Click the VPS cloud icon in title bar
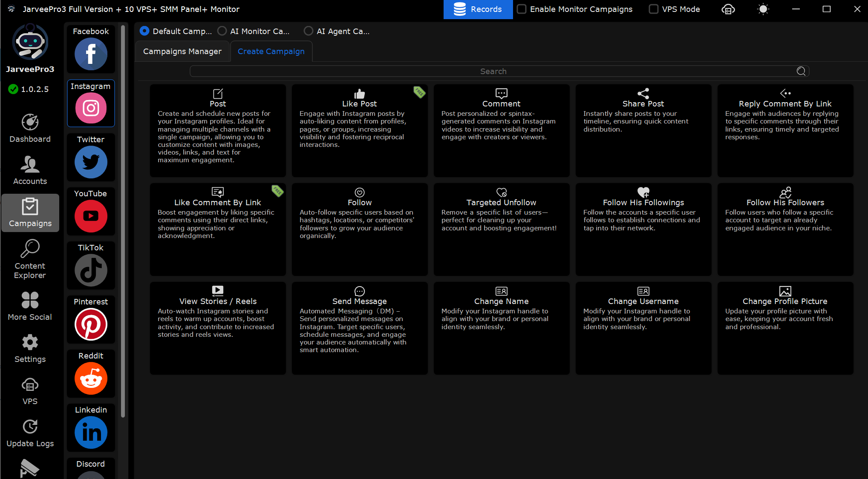Screen dimensions: 868x479 [x=728, y=9]
